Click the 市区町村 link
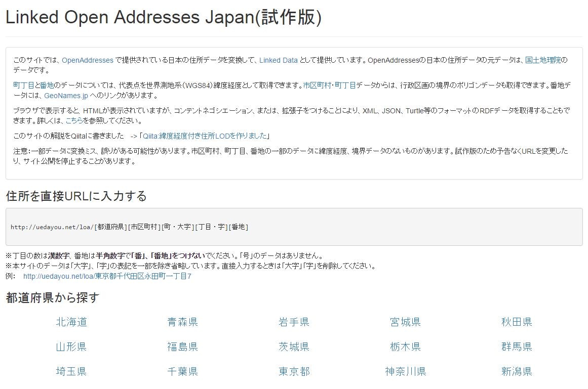588x389 pixels. coord(317,85)
